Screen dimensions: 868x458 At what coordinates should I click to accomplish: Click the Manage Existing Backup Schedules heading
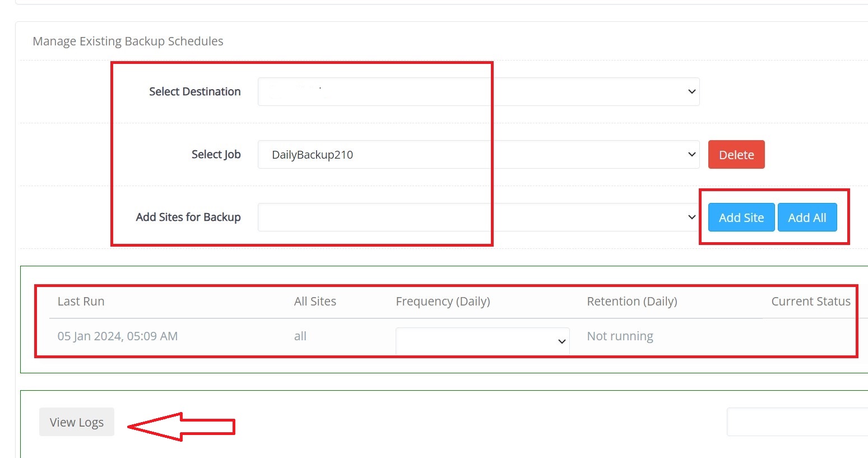point(128,41)
